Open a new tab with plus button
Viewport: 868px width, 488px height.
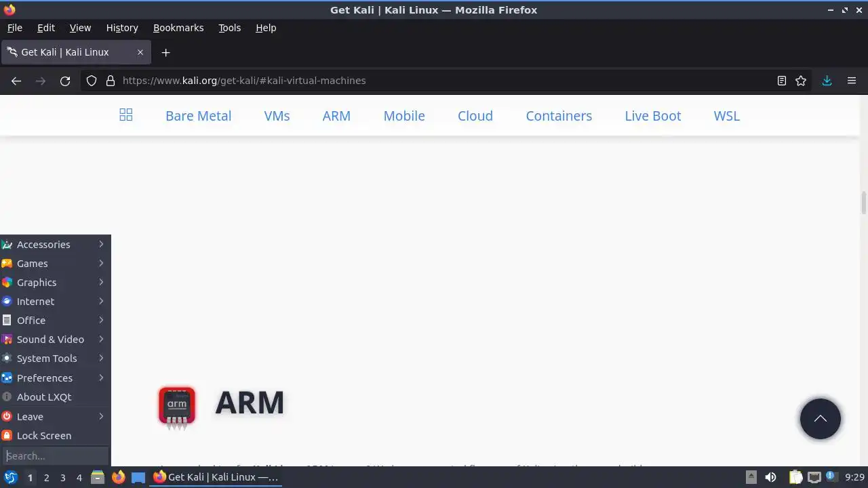(165, 52)
